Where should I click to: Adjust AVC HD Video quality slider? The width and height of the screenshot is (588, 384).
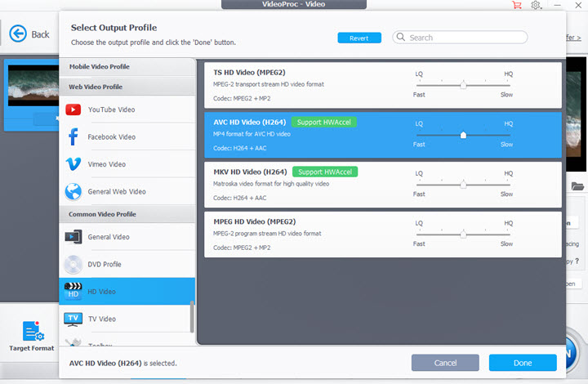click(463, 135)
